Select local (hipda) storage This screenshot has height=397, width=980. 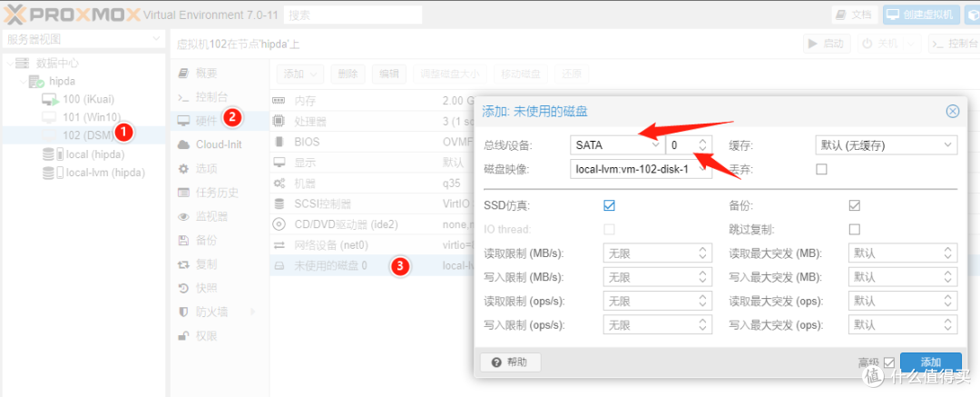(95, 154)
